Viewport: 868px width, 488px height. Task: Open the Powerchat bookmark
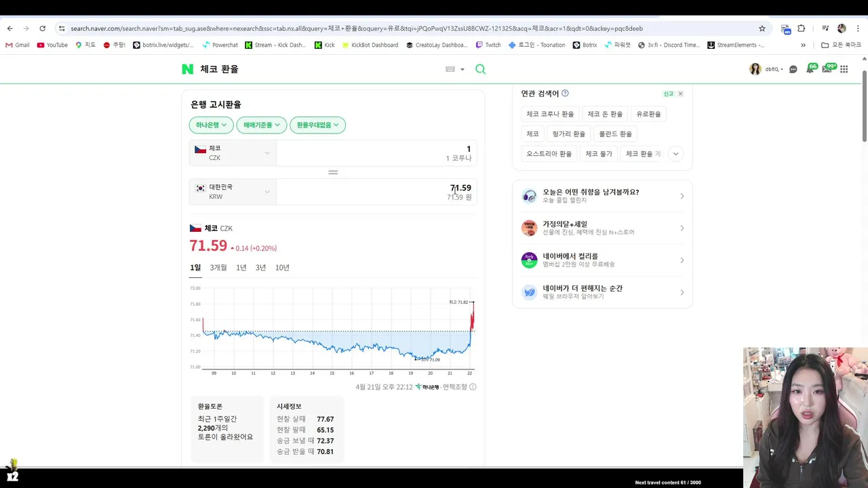pyautogui.click(x=220, y=45)
